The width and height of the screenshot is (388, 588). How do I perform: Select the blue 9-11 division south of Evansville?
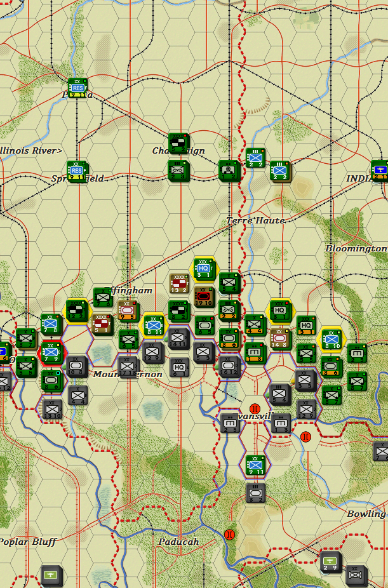(x=255, y=465)
